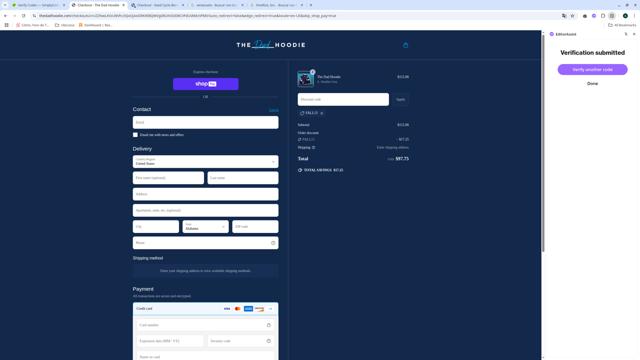
Task: Click the Apartment, suite field
Action: [205, 210]
